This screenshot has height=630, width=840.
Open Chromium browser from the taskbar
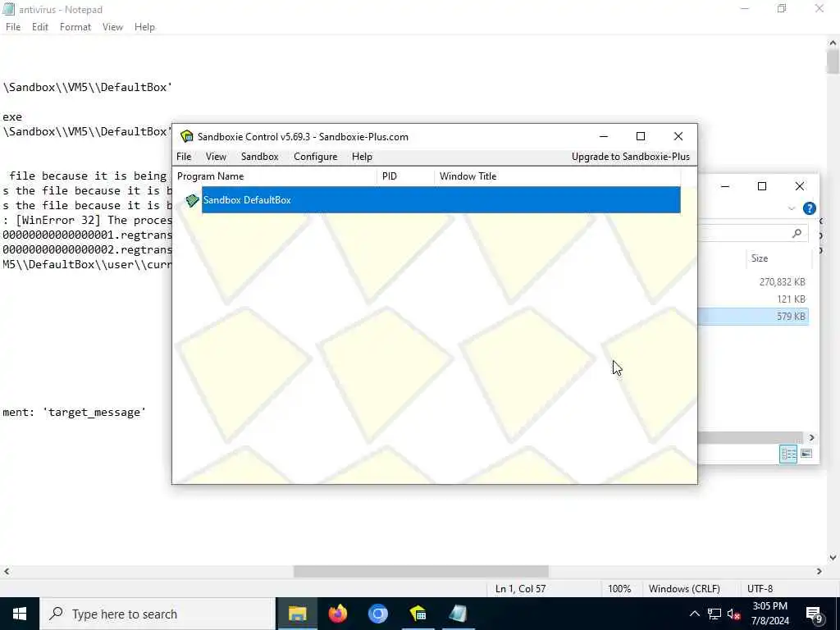tap(377, 614)
